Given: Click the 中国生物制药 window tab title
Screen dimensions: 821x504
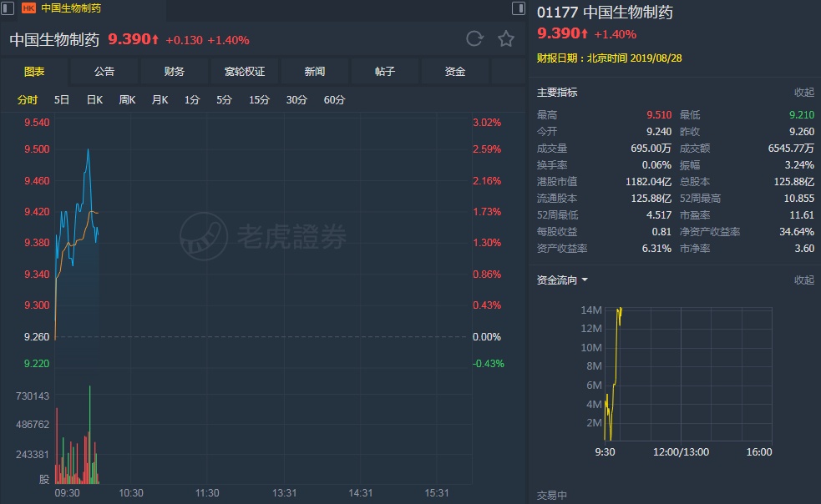Looking at the screenshot, I should [71, 8].
